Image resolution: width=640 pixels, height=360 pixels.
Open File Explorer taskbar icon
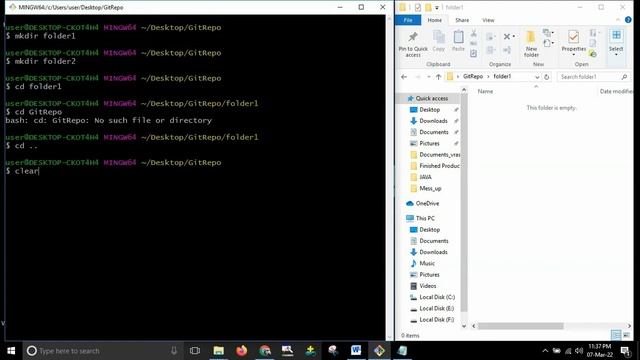219,351
